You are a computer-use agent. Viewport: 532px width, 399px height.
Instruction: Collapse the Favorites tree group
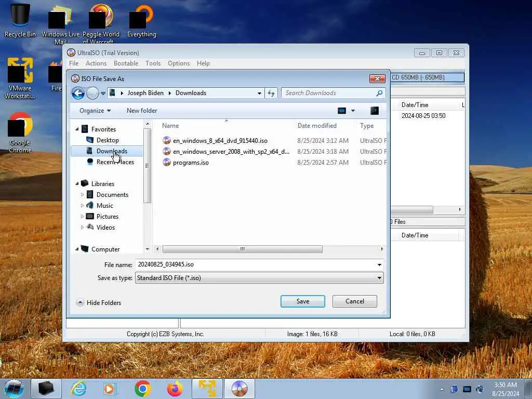point(77,129)
